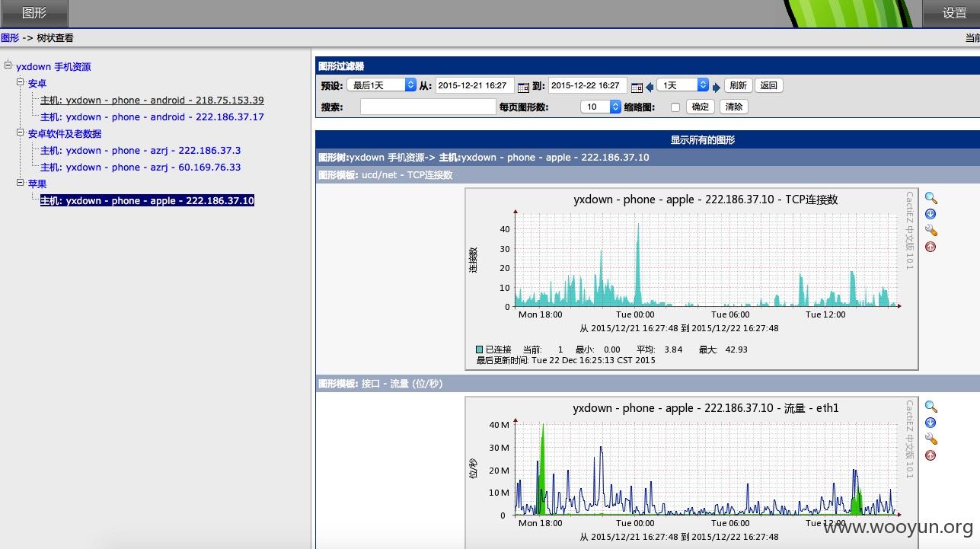Open the 设置 tab
The image size is (980, 549).
953,13
